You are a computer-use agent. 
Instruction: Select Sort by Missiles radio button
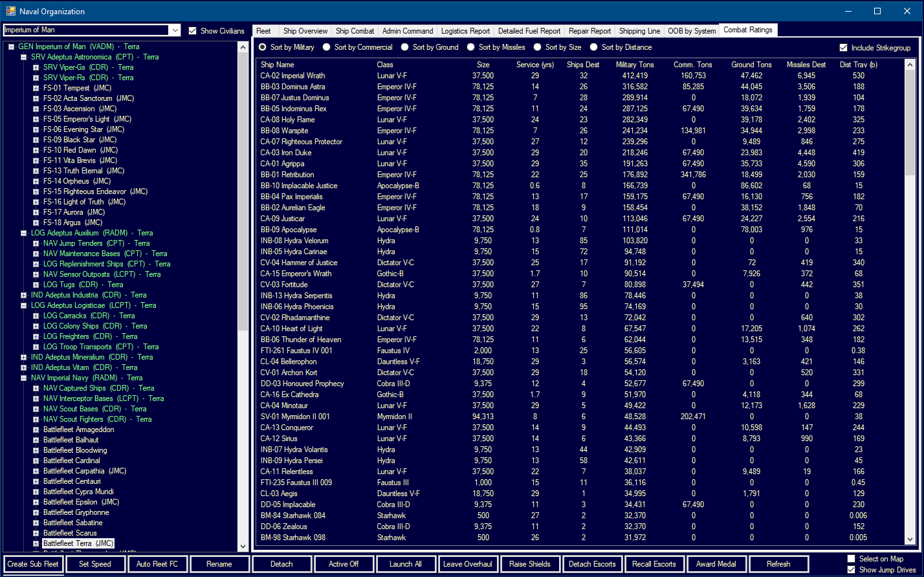pos(471,47)
